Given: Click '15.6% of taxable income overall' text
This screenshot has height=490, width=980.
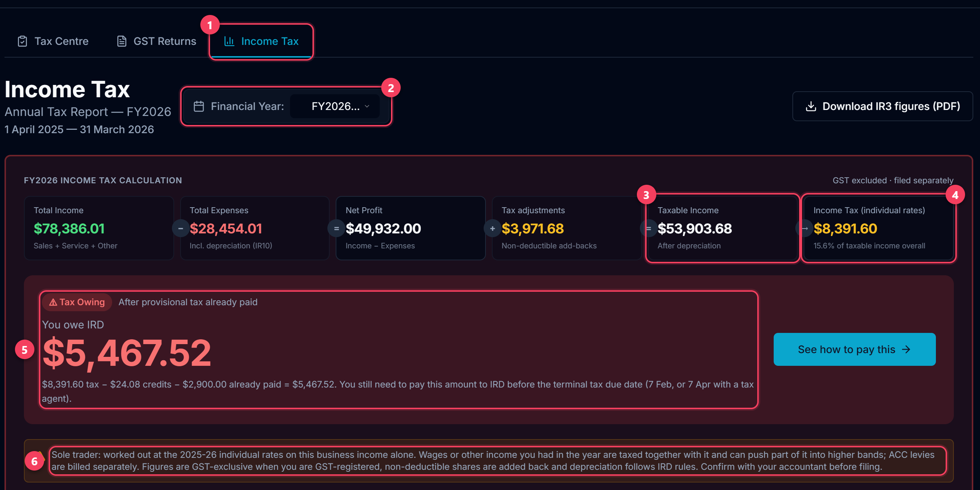Looking at the screenshot, I should click(869, 246).
